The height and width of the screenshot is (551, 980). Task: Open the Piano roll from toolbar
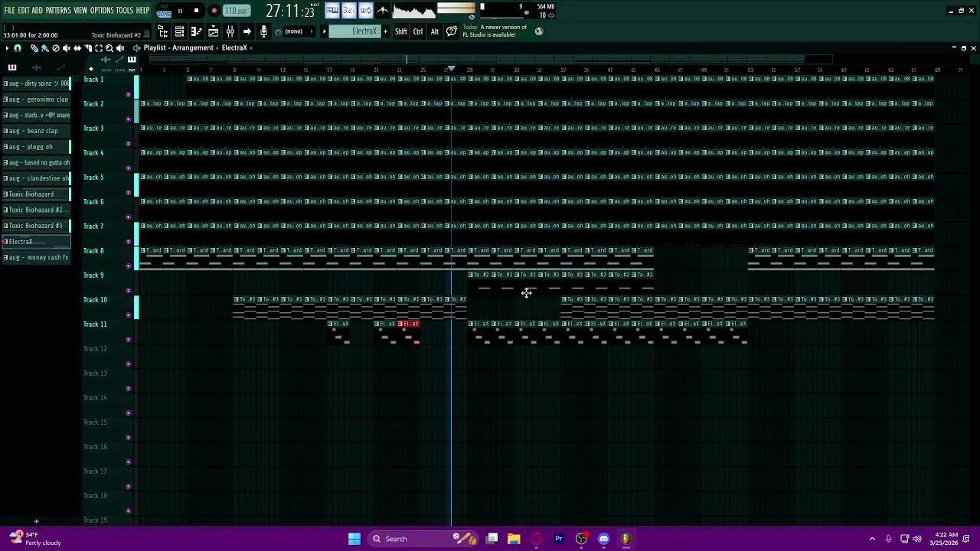coord(196,31)
